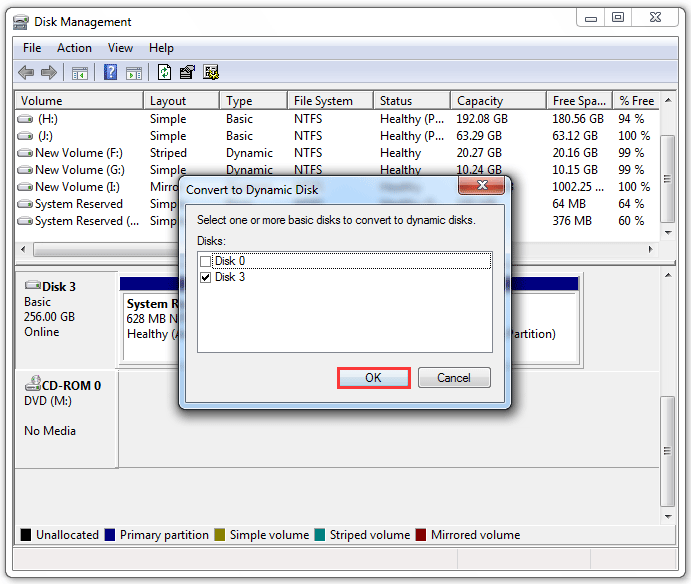Screen dimensions: 691x584
Task: Minimize the Disk Management window
Action: pyautogui.click(x=591, y=18)
